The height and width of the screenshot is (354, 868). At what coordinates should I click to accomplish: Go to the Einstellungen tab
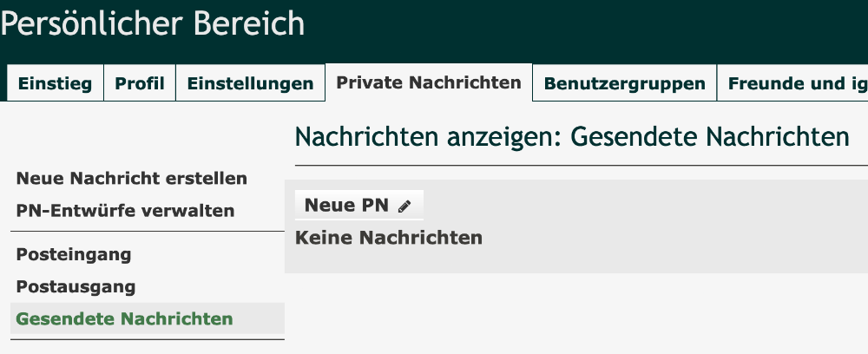coord(250,84)
